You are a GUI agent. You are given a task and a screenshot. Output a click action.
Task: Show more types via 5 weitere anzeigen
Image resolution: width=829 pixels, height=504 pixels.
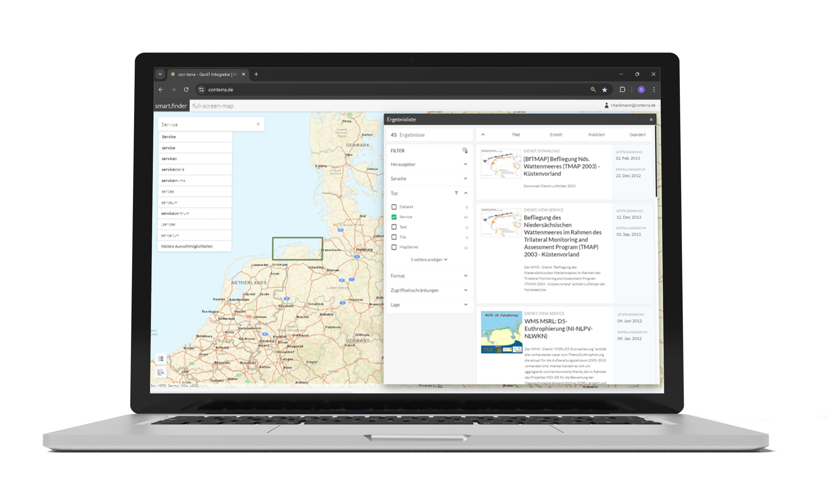click(x=429, y=260)
